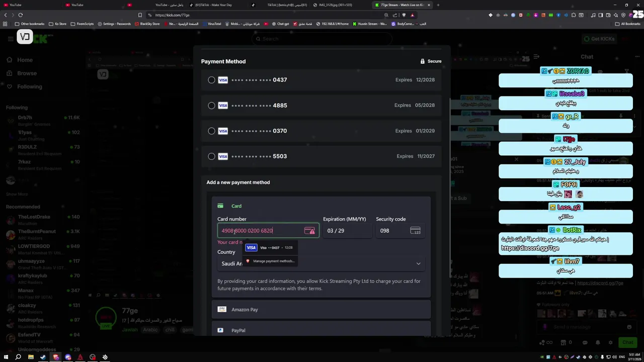This screenshot has height=362, width=644.
Task: Click the CVC 123 card icon
Action: (415, 231)
